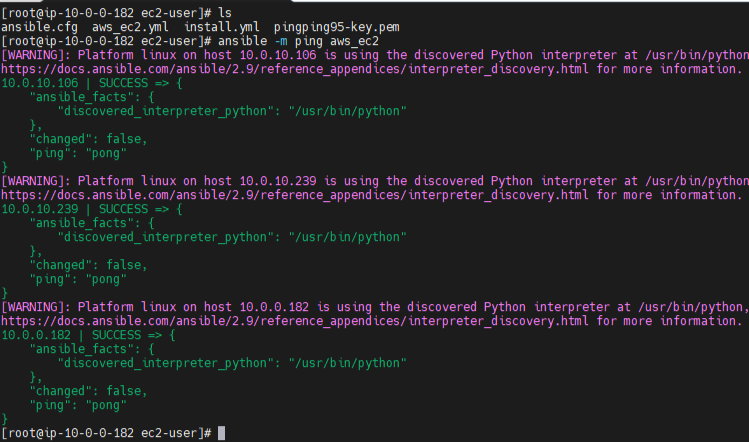Click '"changed": false' in the 10.0.0.182 block

[x=88, y=391]
